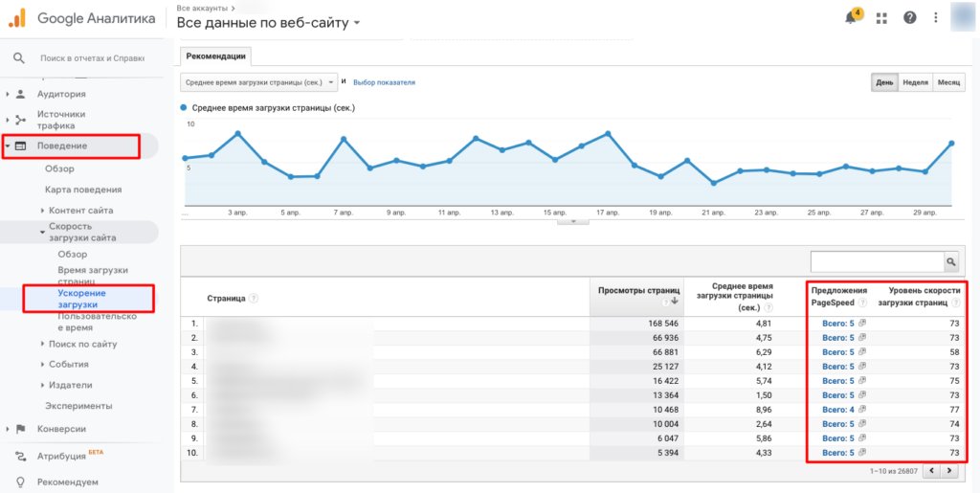
Task: Open the Google apps grid icon
Action: click(881, 17)
